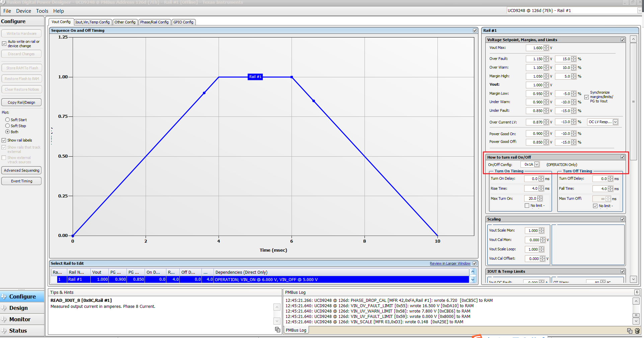Switch to Iout,Vin,Temp Config tab
The width and height of the screenshot is (644, 338).
92,22
